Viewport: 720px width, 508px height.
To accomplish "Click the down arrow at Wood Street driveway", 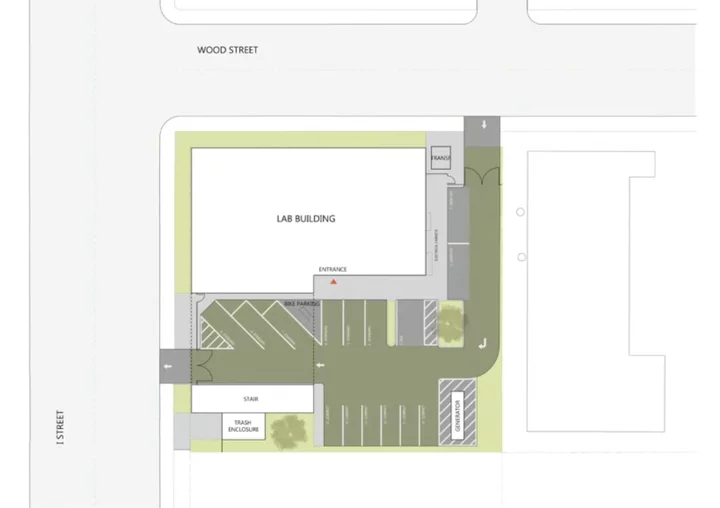I will pos(484,125).
